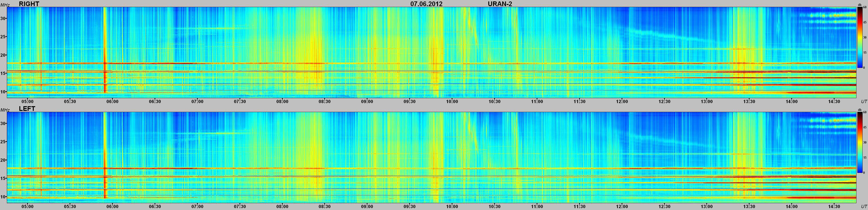The image size is (868, 210).
Task: Click 14:00 on the LEFT panel time axis
Action: 792,206
